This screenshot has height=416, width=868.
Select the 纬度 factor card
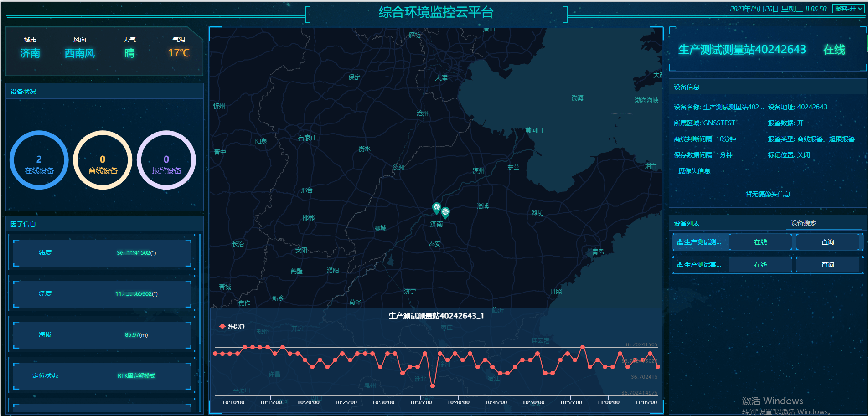102,252
